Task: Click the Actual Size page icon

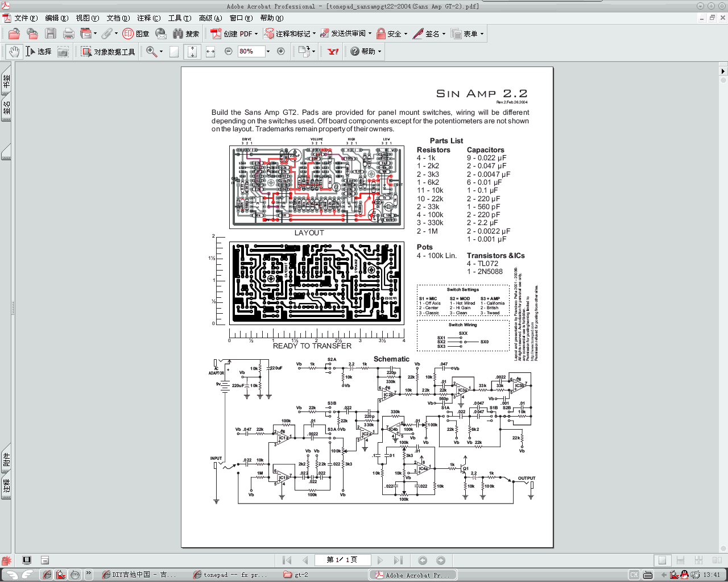Action: (x=174, y=52)
